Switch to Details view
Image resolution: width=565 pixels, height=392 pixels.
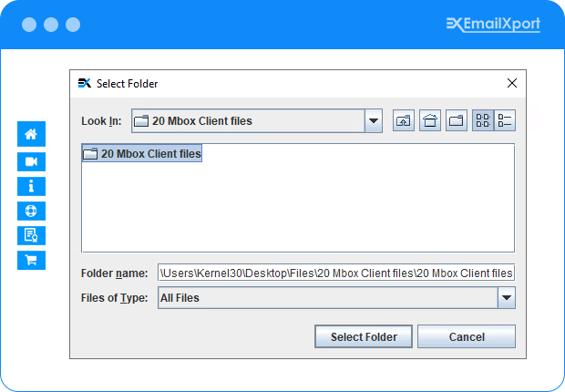[x=506, y=121]
